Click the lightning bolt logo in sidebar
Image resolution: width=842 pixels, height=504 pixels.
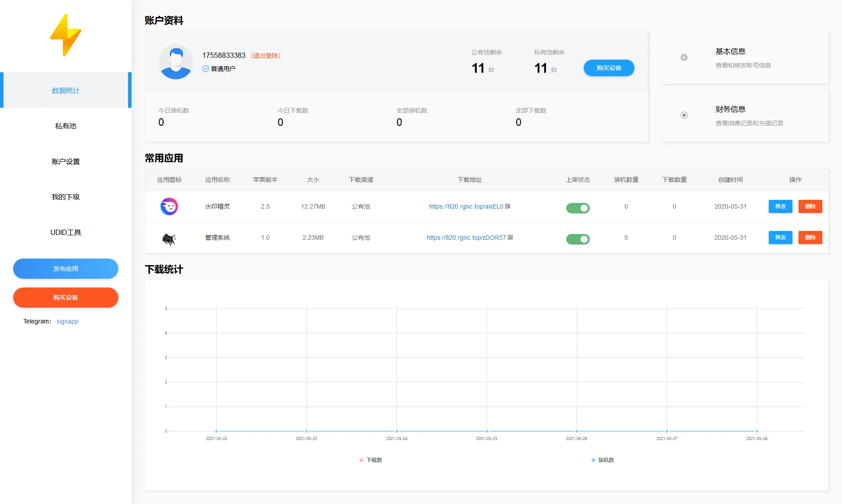pyautogui.click(x=66, y=35)
